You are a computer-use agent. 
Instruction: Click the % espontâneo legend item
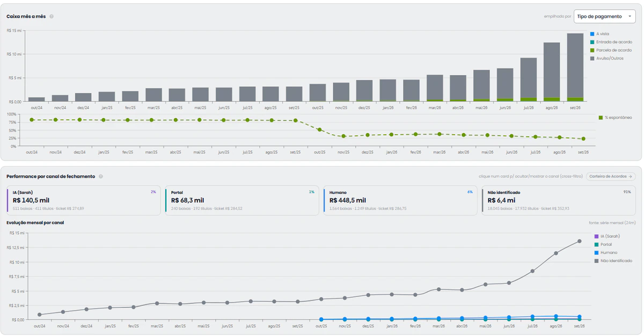pos(616,117)
